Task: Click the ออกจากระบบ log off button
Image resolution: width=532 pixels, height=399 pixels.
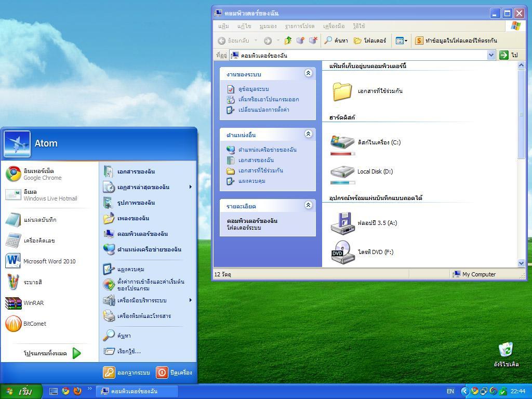Action: pos(127,373)
